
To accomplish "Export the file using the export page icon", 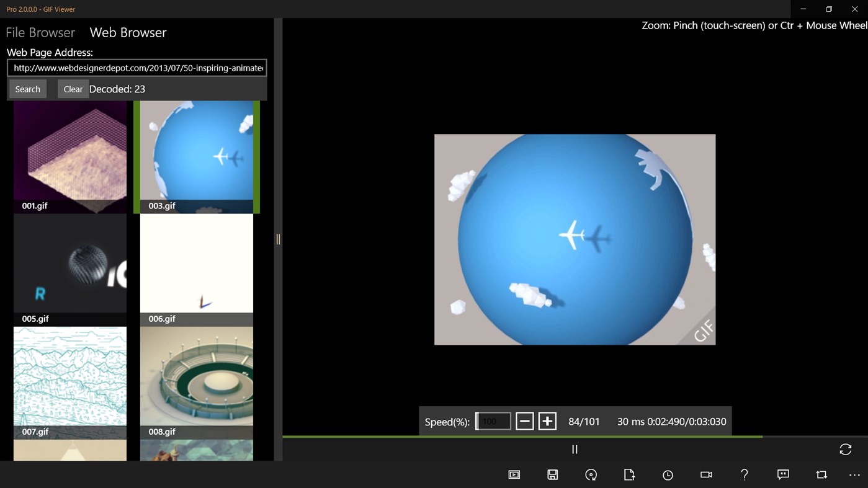I will [629, 475].
